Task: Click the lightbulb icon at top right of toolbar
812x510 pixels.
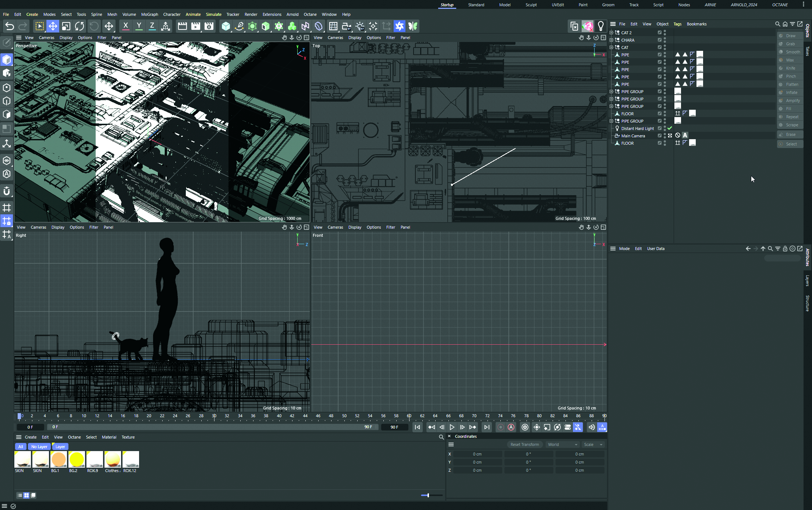Action: 600,26
